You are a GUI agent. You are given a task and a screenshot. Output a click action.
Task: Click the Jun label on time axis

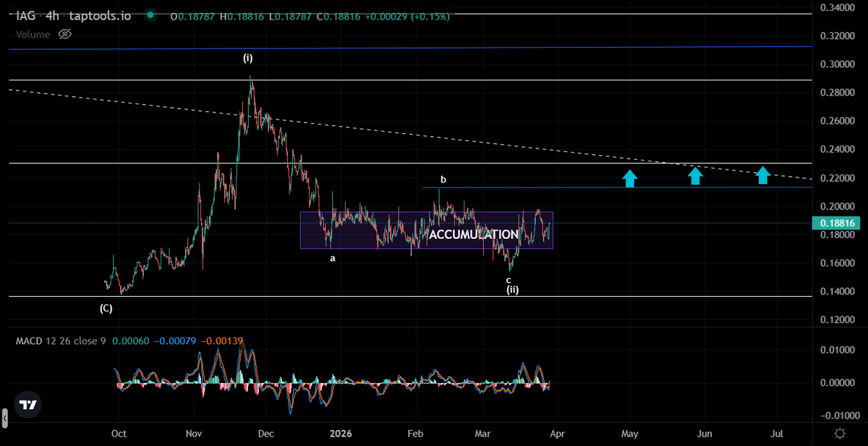(x=705, y=433)
